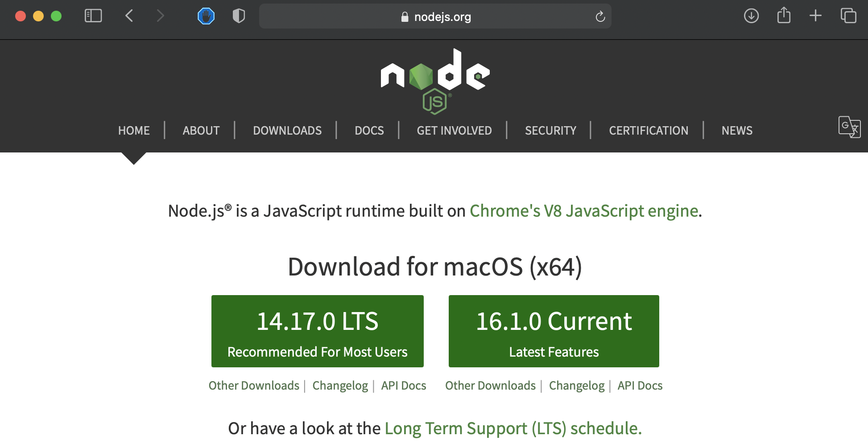Open Changelog under 16.1.0 Current
The width and height of the screenshot is (868, 444).
click(x=577, y=385)
